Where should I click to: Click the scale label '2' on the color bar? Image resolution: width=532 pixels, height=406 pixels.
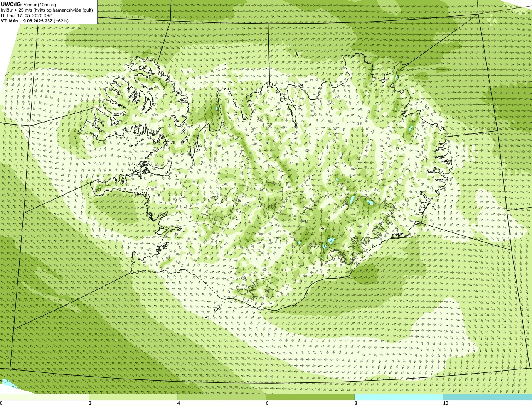tap(90, 403)
